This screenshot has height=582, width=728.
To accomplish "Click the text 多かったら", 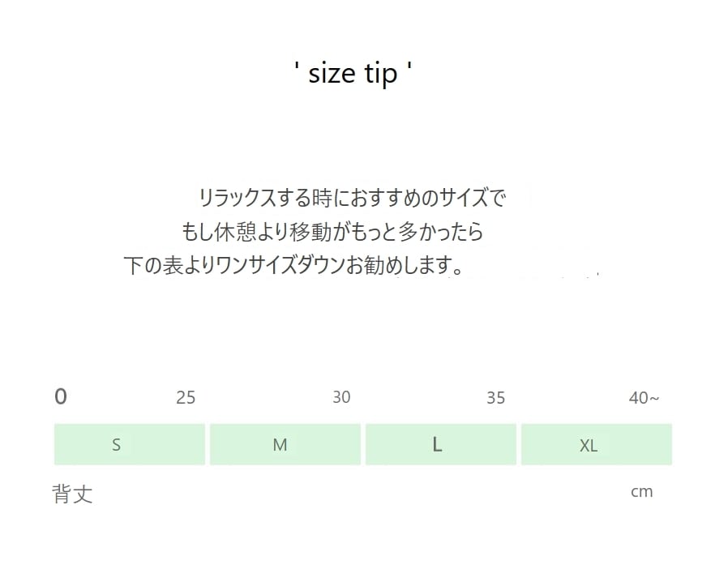I will click(437, 232).
